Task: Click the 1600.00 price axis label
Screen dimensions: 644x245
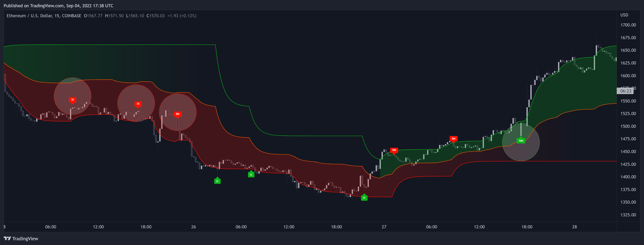Action: [x=628, y=76]
